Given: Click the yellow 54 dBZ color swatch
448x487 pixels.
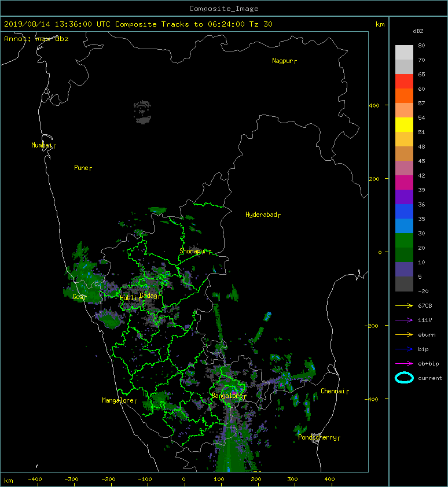Looking at the screenshot, I should click(404, 124).
